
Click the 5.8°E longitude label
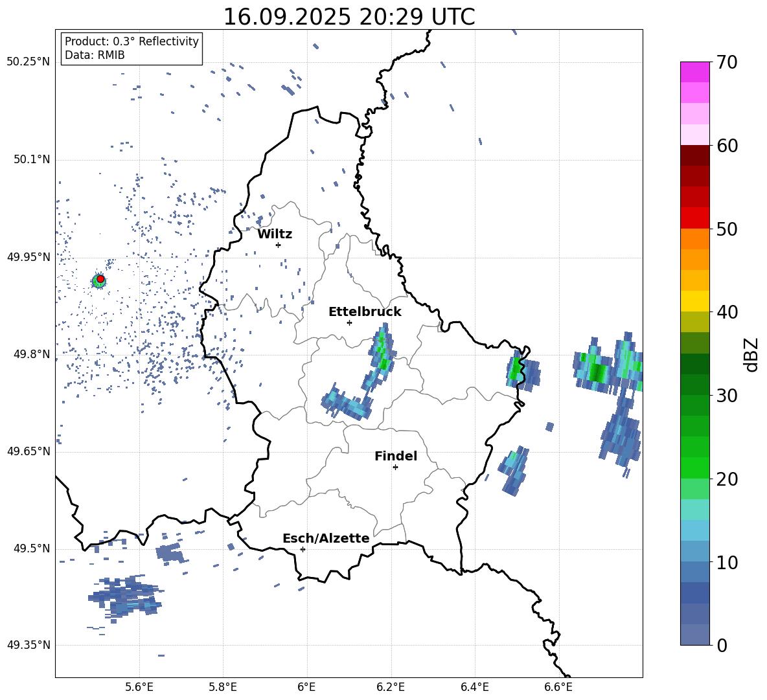[x=223, y=687]
